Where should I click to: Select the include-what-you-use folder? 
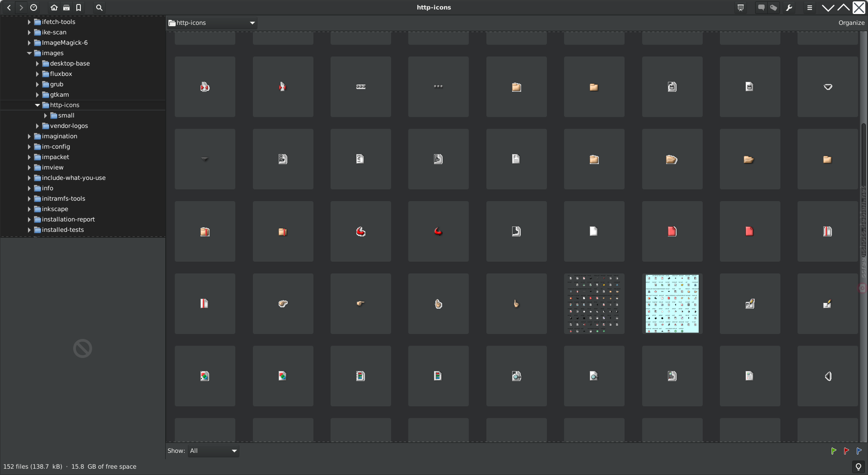click(73, 178)
